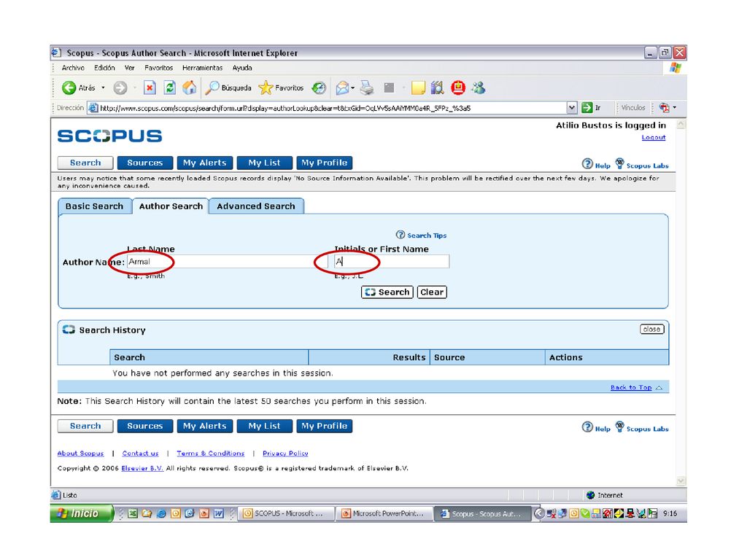Go to the home page icon
Screen dimensions: 747x560
pos(190,87)
